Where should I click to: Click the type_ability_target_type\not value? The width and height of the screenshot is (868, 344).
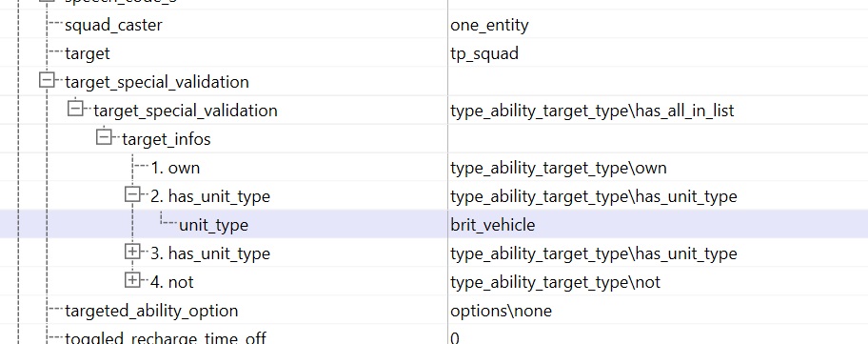pyautogui.click(x=555, y=282)
